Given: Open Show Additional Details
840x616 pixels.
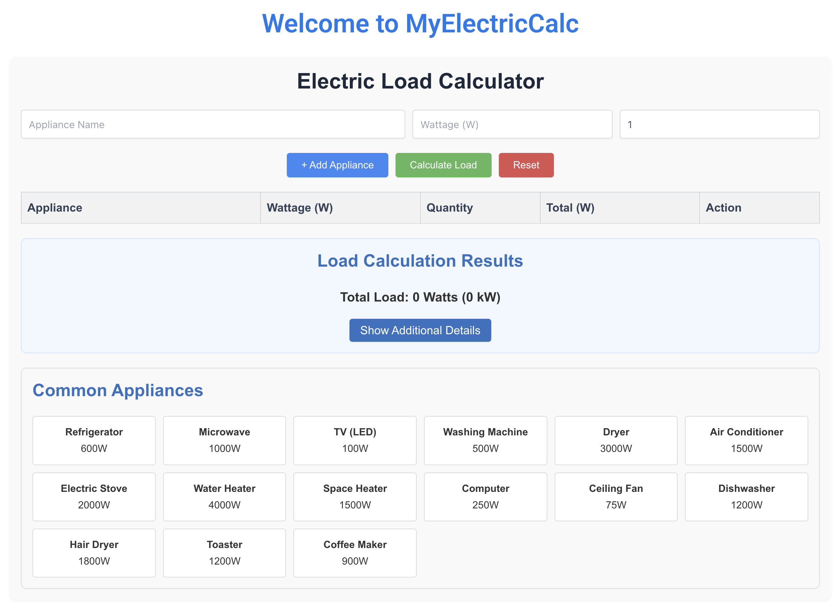Looking at the screenshot, I should pyautogui.click(x=420, y=330).
